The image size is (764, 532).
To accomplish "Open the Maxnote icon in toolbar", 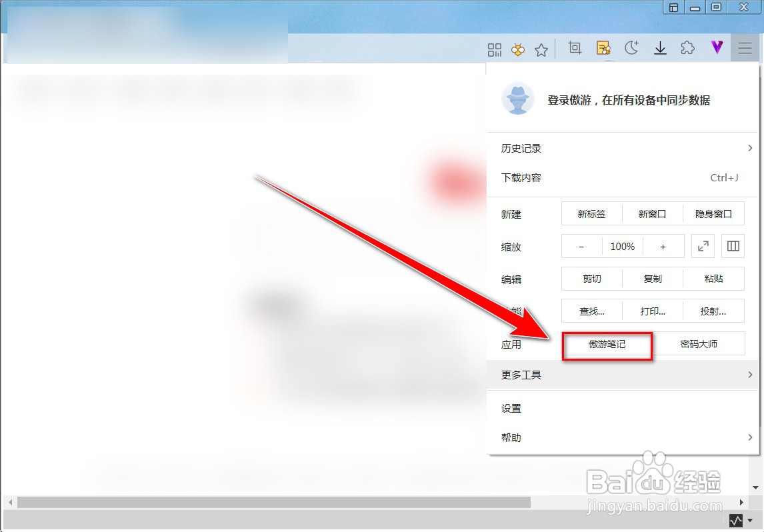I will (x=604, y=48).
